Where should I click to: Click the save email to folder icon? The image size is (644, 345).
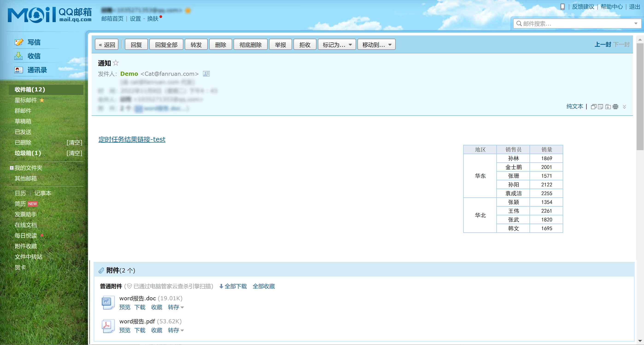pos(608,107)
